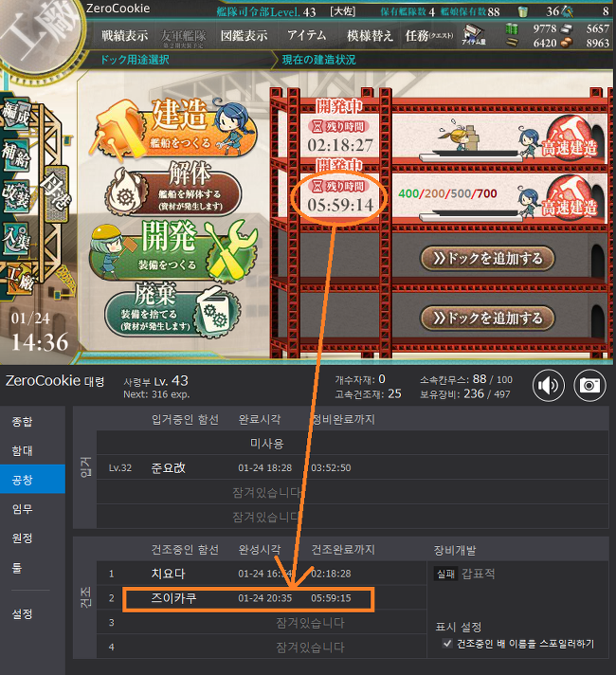Click completion time 01-24 20:35
This screenshot has height=675, width=616.
pyautogui.click(x=264, y=598)
